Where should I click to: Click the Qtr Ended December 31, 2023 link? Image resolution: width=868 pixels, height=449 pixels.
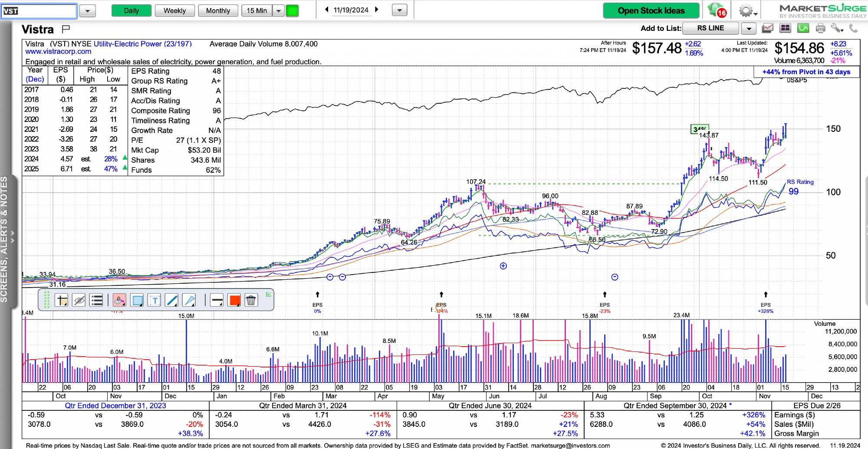[x=115, y=406]
